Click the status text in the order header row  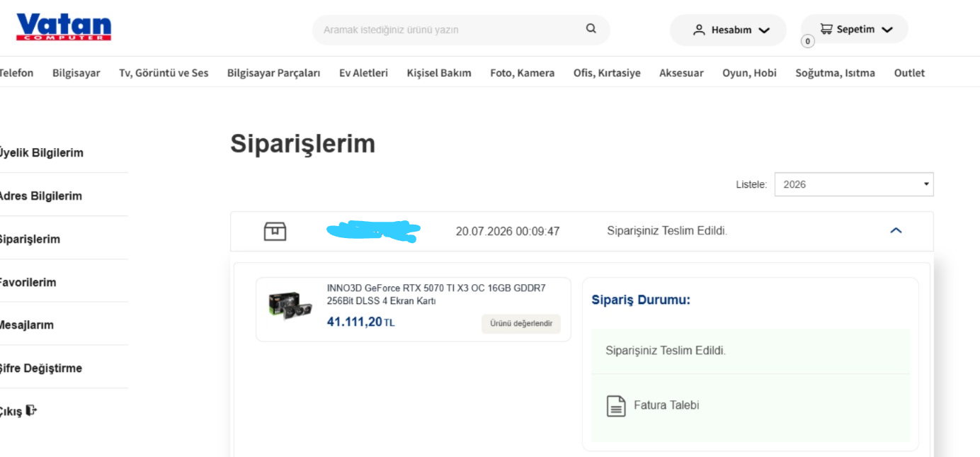click(x=667, y=231)
